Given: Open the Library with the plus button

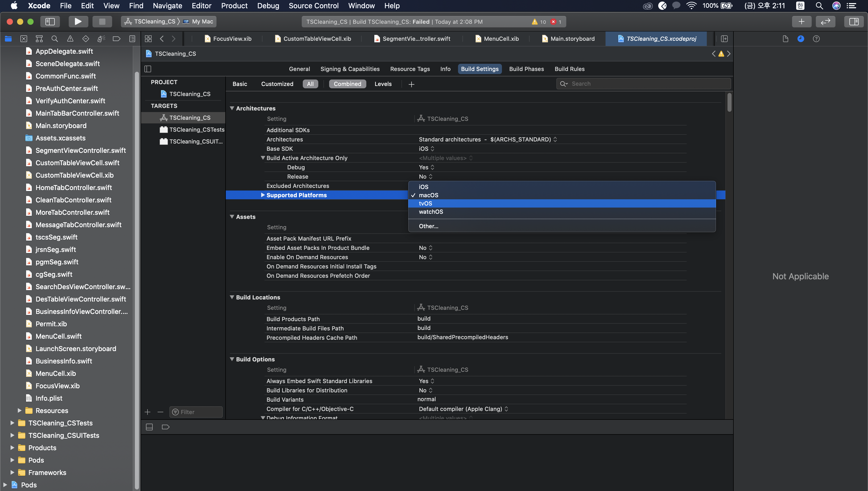Looking at the screenshot, I should 802,22.
